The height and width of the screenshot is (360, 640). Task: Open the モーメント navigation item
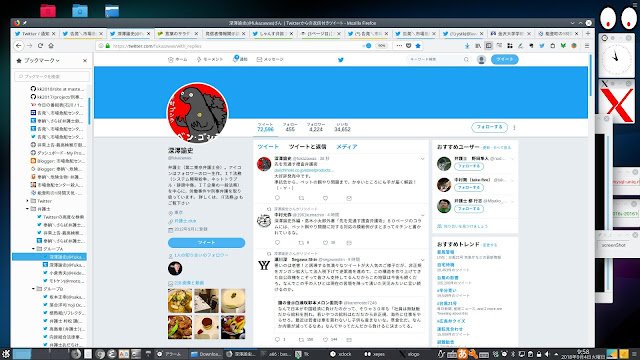[x=210, y=60]
